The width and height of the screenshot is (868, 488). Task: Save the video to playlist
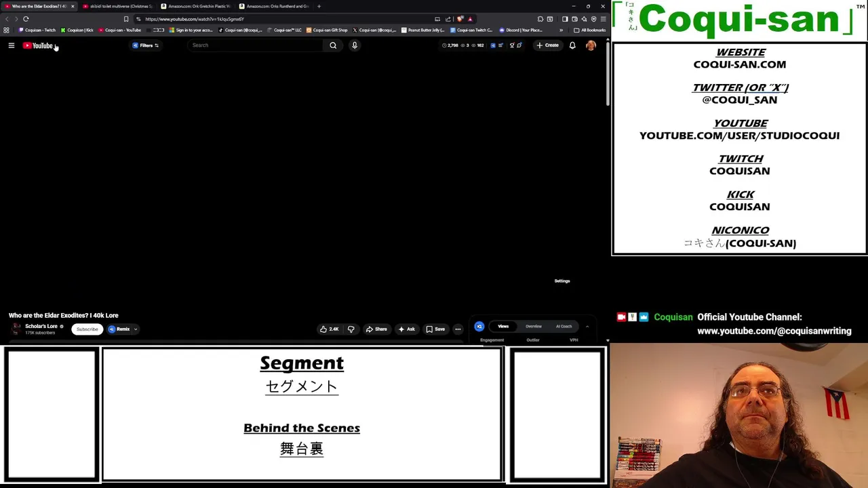tap(435, 329)
